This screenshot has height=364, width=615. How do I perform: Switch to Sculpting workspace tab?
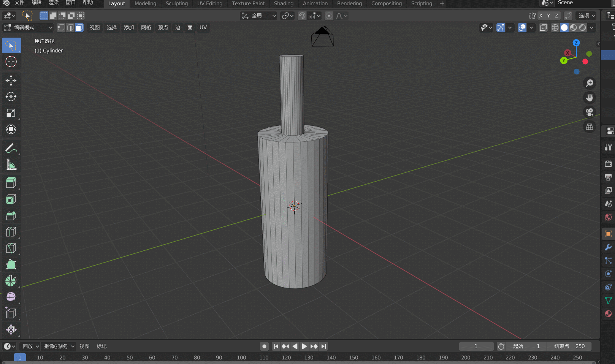177,3
